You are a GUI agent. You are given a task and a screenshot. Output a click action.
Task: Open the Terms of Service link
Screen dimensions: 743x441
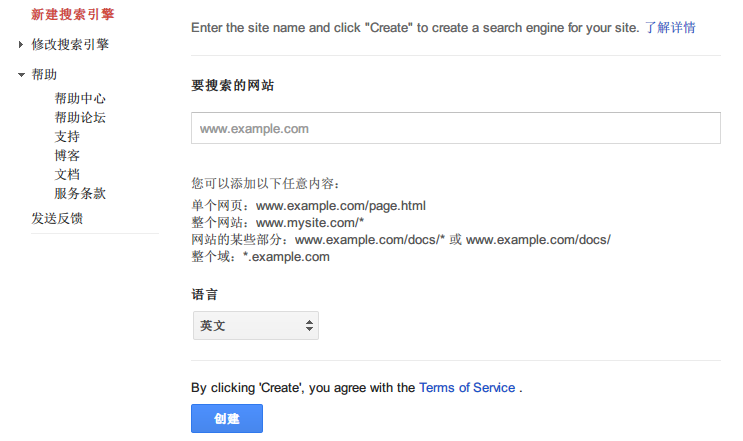[x=467, y=388]
